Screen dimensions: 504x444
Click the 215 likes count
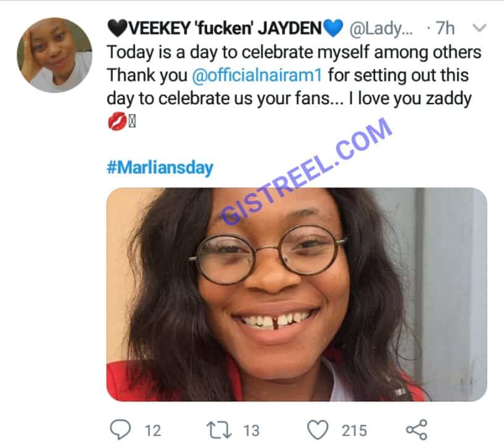pyautogui.click(x=354, y=430)
